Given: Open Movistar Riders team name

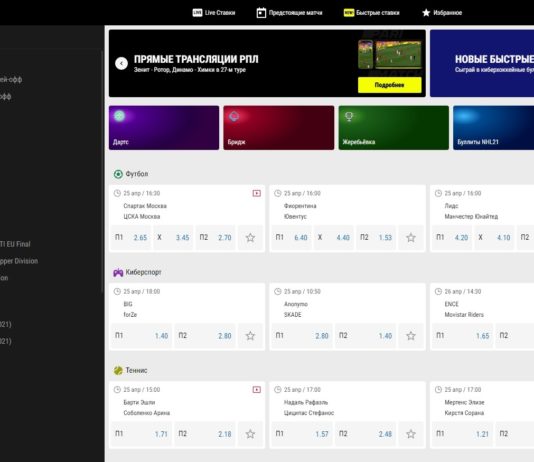Looking at the screenshot, I should click(x=464, y=315).
